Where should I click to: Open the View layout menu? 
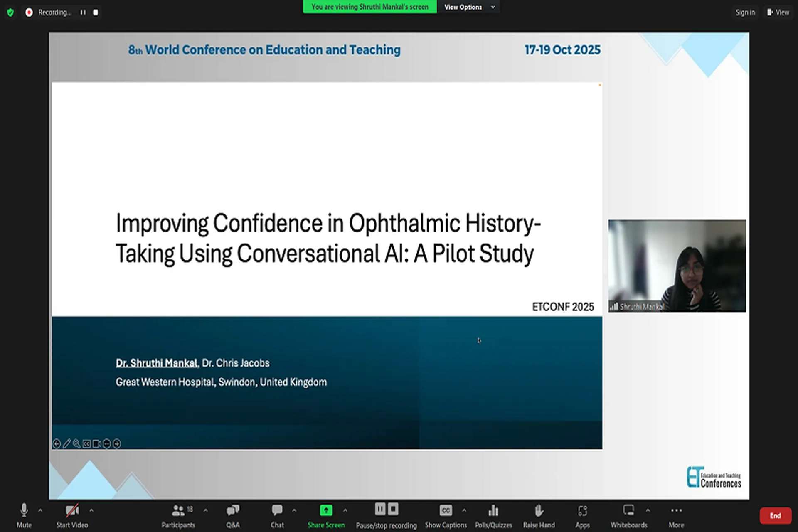pos(778,12)
